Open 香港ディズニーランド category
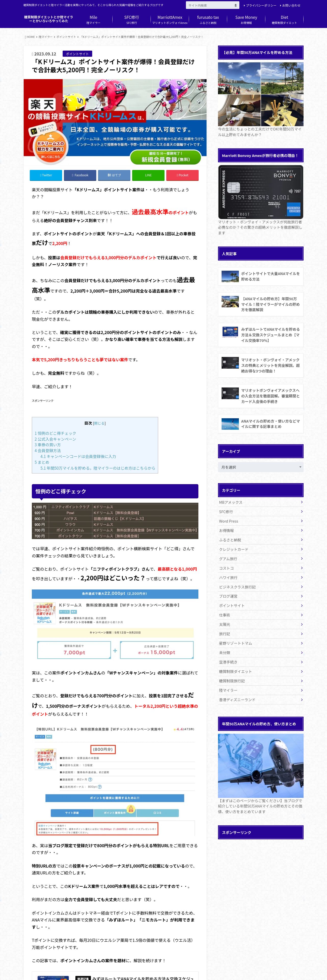Screen dimensions: 327x980 [x=260, y=700]
